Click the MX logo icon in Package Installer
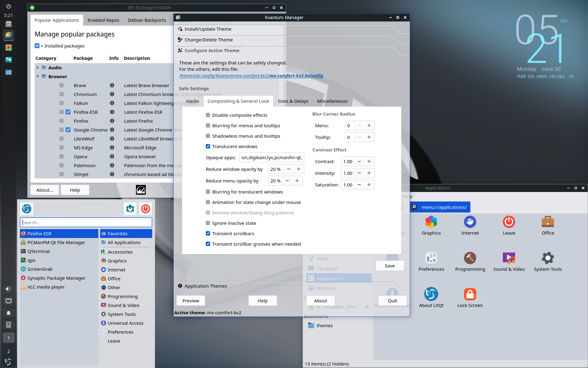The height and width of the screenshot is (368, 588). [x=141, y=190]
